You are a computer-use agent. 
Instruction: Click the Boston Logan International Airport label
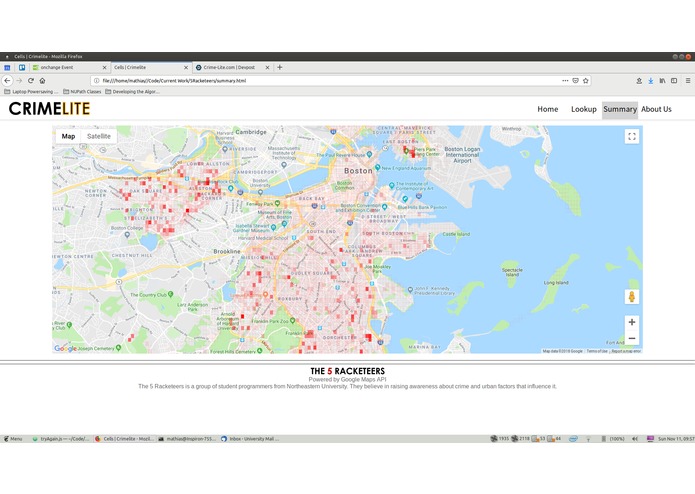tap(462, 155)
